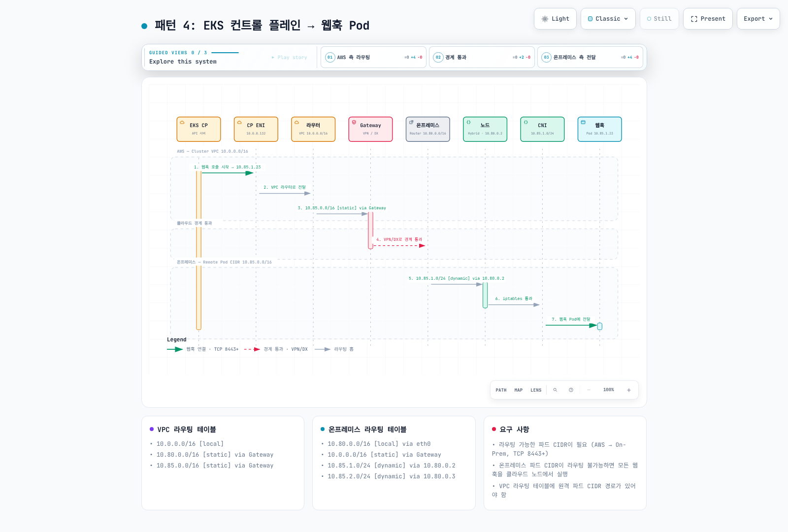Viewport: 788px width, 532px height.
Task: Click the AWS – Cluster VPC 10.0.0.0/16 zone label
Action: 213,152
